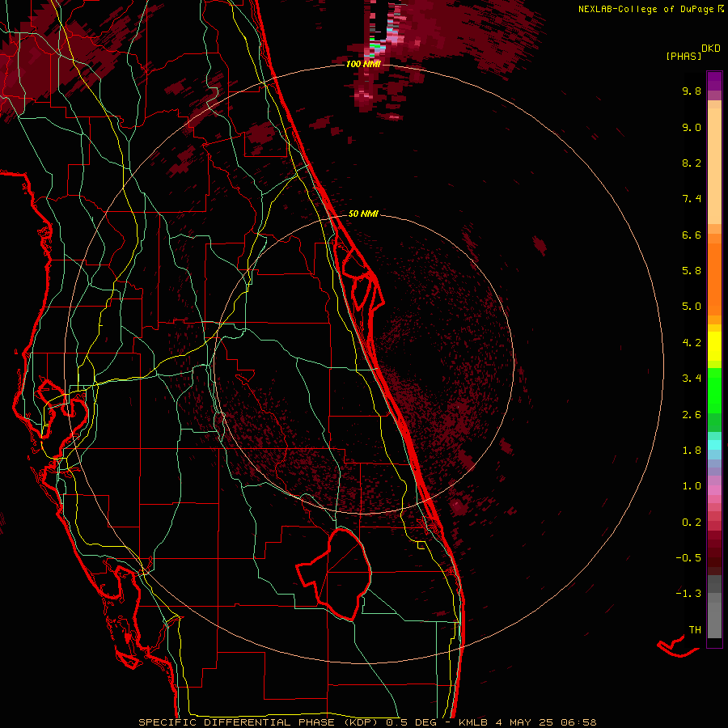Select the 3.4 scale value
The image size is (728, 728).
tap(692, 379)
